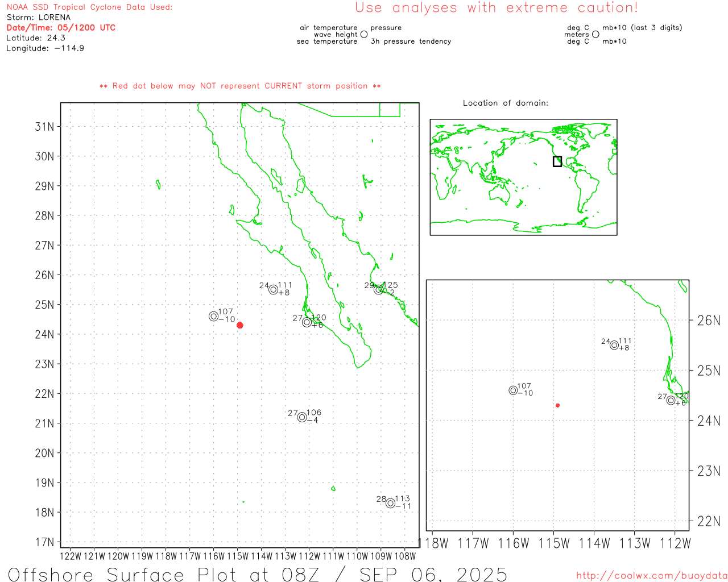Screen dimensions: 728x582
Task: Click the black domain box on the world map
Action: click(x=557, y=161)
